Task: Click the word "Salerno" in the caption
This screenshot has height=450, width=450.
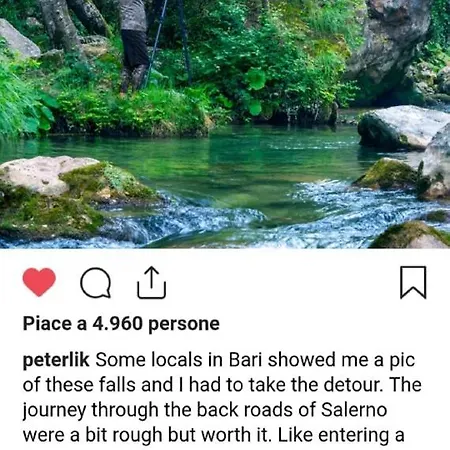Action: pos(354,410)
